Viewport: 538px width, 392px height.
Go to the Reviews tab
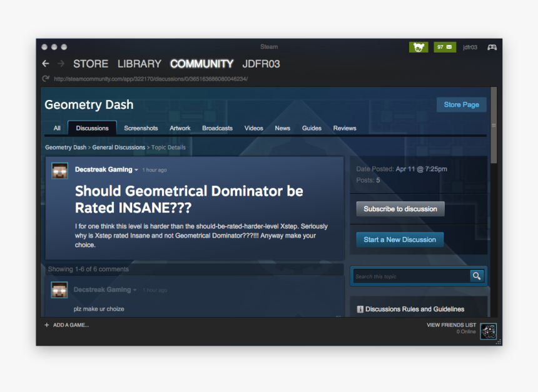(x=345, y=128)
